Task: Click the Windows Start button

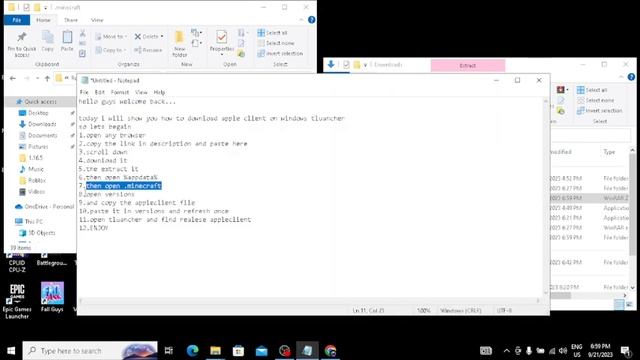Action: [x=11, y=351]
